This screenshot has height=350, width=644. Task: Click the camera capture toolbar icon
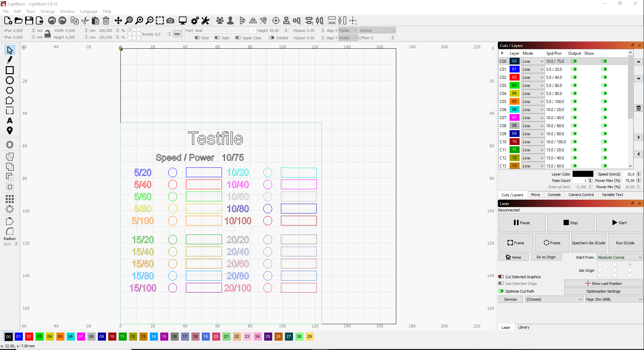click(x=170, y=20)
